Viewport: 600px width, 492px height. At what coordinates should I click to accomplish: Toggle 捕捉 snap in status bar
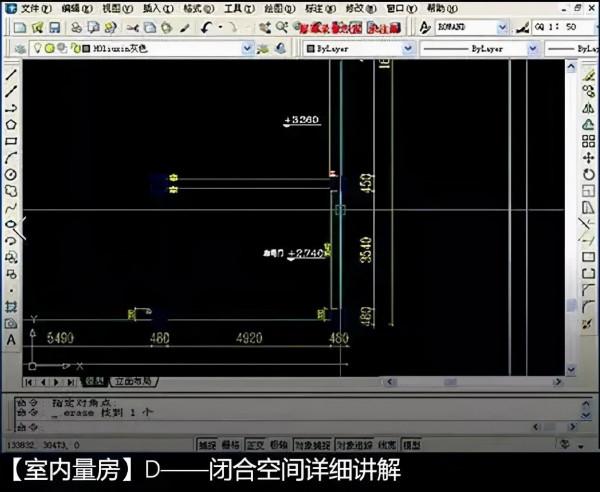click(x=207, y=445)
